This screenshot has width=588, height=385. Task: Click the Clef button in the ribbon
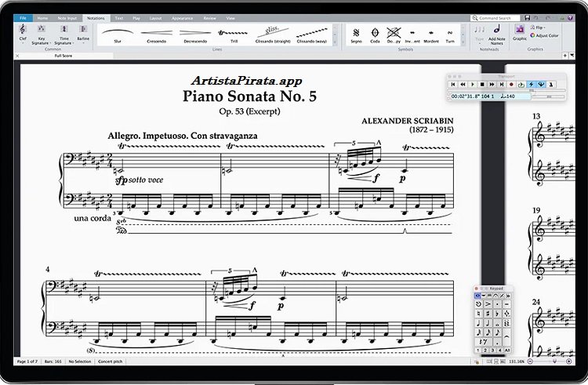(22, 35)
